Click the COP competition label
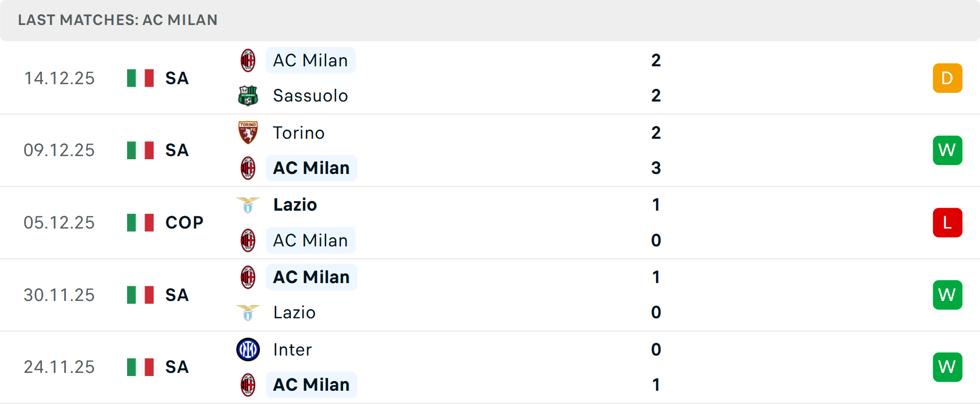This screenshot has height=404, width=980. pyautogui.click(x=184, y=222)
